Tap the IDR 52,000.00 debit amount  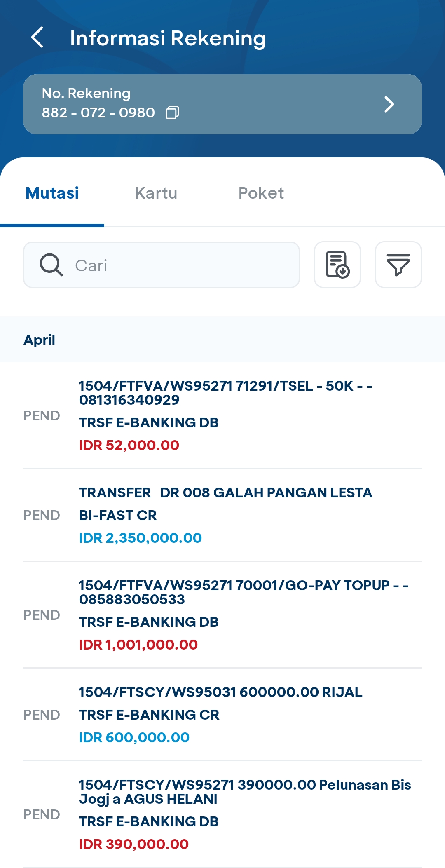pos(129,445)
